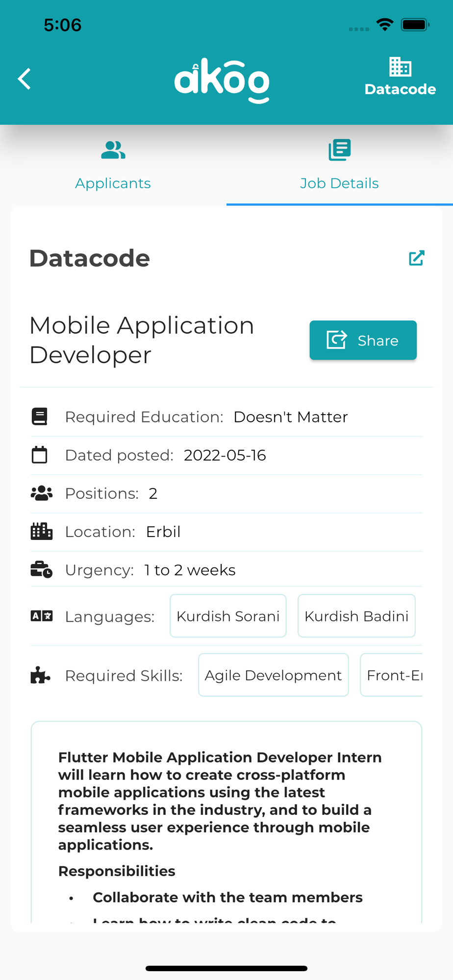The width and height of the screenshot is (453, 980).
Task: Click the people group icon for Positions
Action: (x=41, y=493)
